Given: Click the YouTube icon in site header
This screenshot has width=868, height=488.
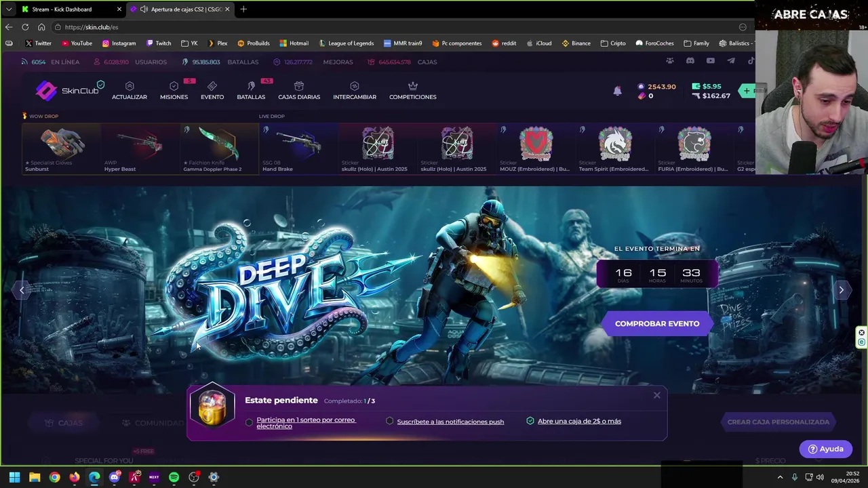Looking at the screenshot, I should pos(710,61).
